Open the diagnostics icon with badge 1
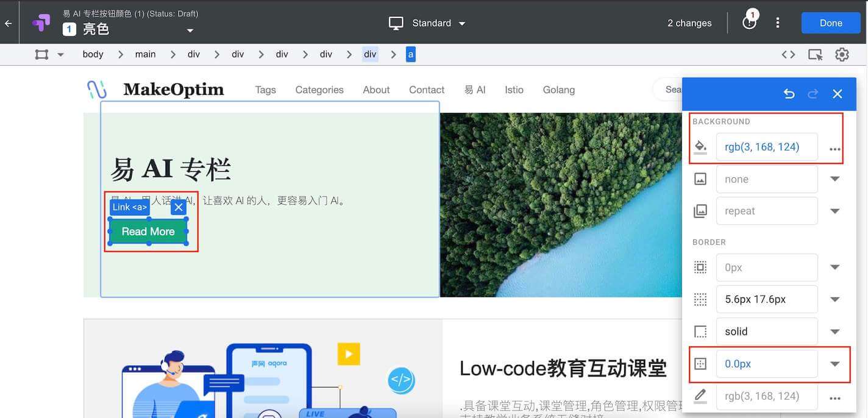 pos(749,22)
